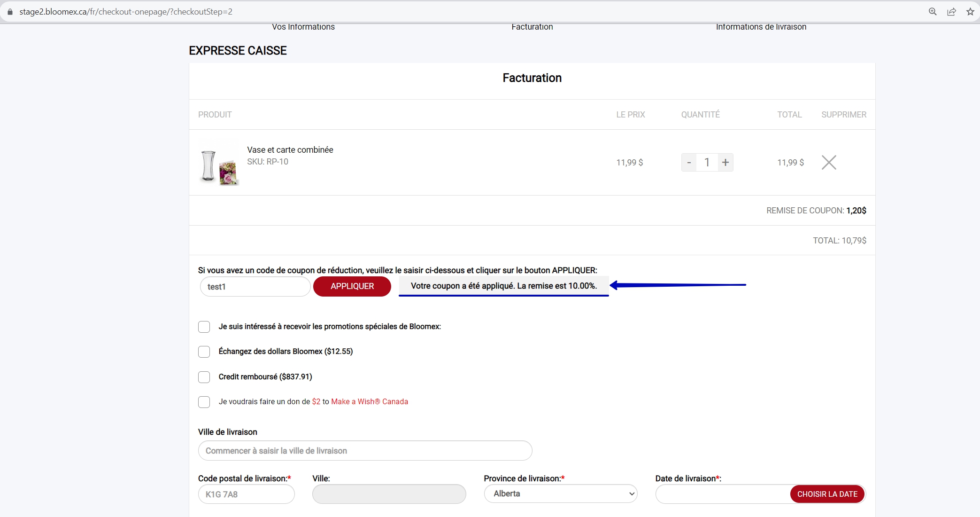This screenshot has width=980, height=517.
Task: Tick the Credit remboursé checkbox
Action: point(204,377)
